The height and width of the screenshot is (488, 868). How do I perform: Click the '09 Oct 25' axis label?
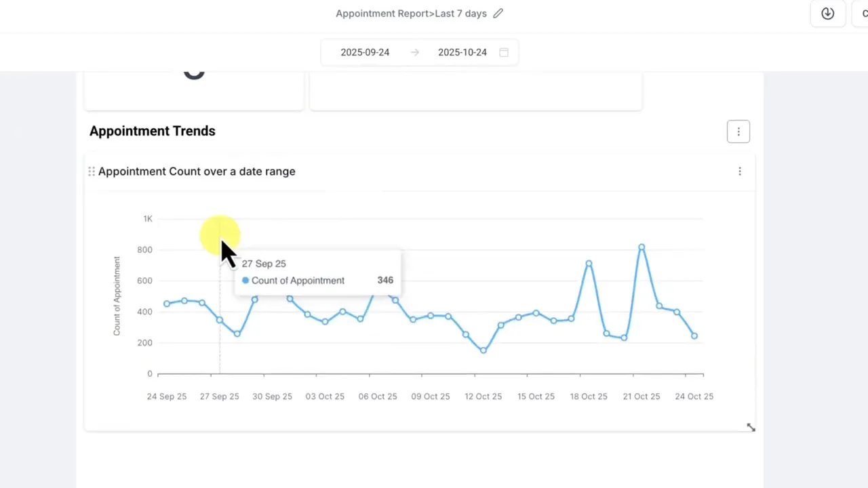tap(431, 396)
